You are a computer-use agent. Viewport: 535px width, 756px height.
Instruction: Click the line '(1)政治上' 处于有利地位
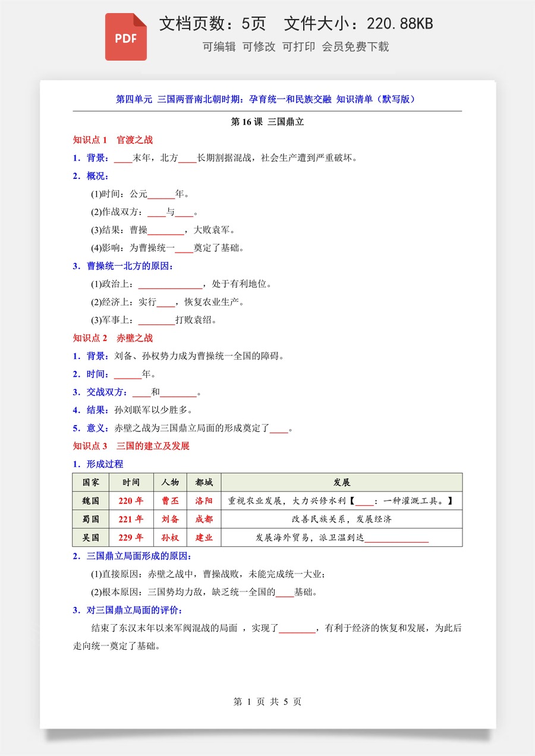coord(181,284)
